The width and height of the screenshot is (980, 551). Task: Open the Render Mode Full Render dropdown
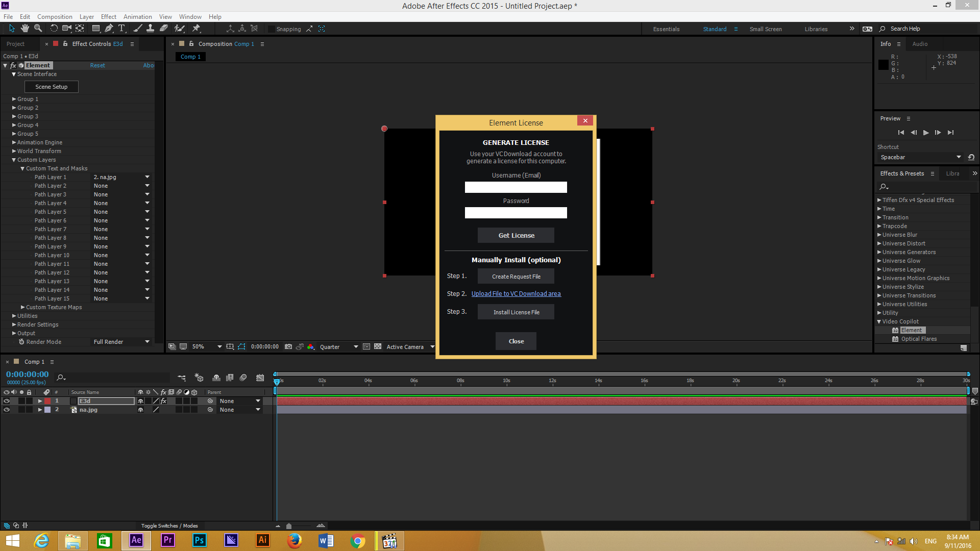[121, 342]
